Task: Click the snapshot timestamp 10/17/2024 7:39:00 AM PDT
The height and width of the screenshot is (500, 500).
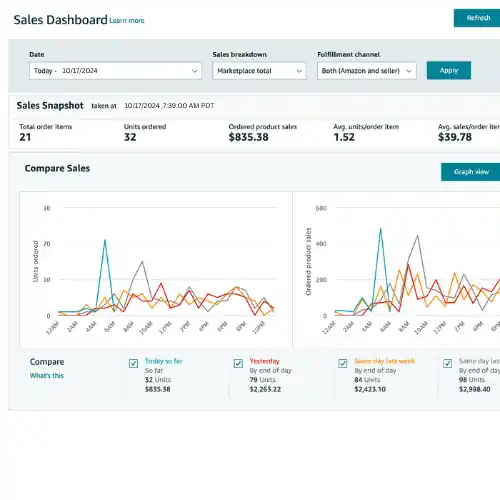Action: click(169, 106)
